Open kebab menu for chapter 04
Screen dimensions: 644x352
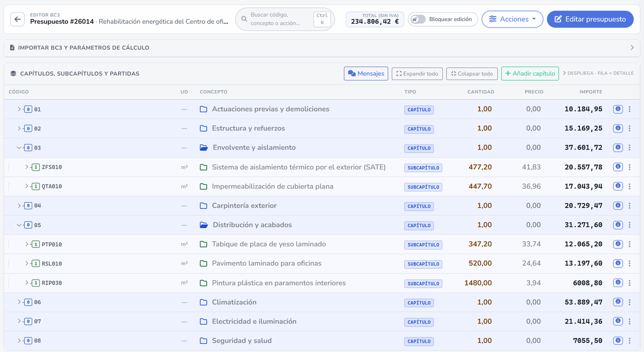(629, 206)
